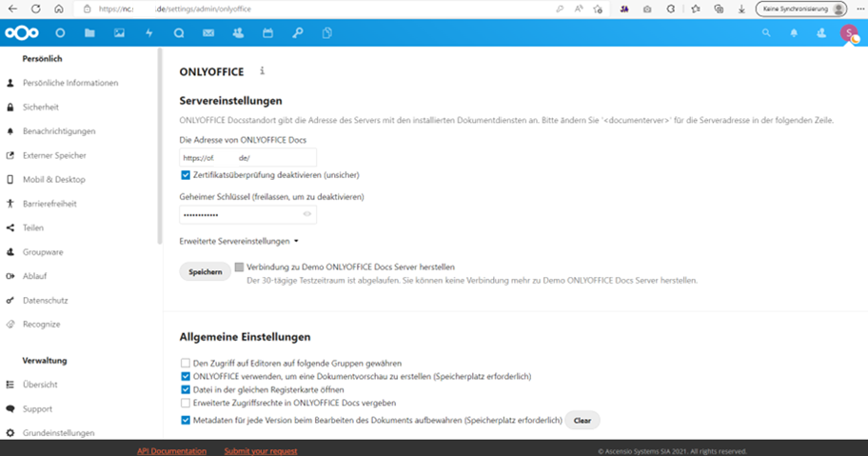Open the Talk chat icon
The image size is (868, 456).
[x=179, y=33]
